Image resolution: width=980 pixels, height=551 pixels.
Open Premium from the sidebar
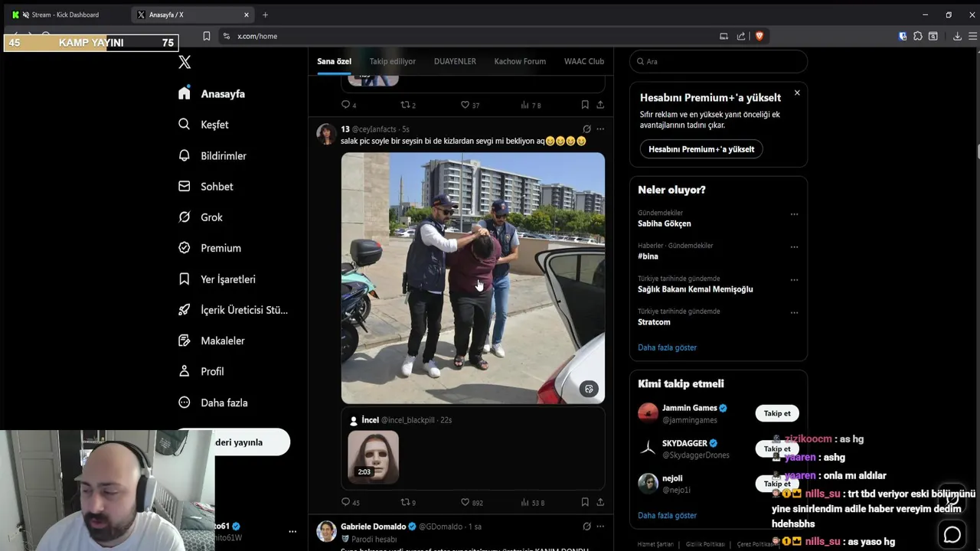point(209,248)
